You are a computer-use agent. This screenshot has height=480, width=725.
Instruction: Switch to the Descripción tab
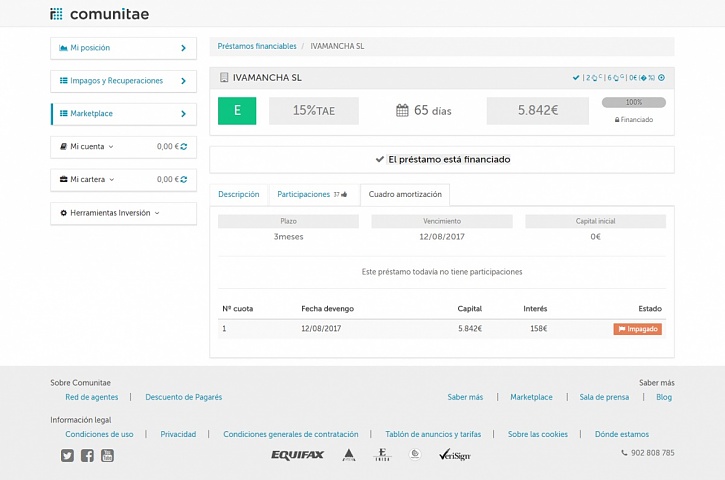tap(239, 194)
